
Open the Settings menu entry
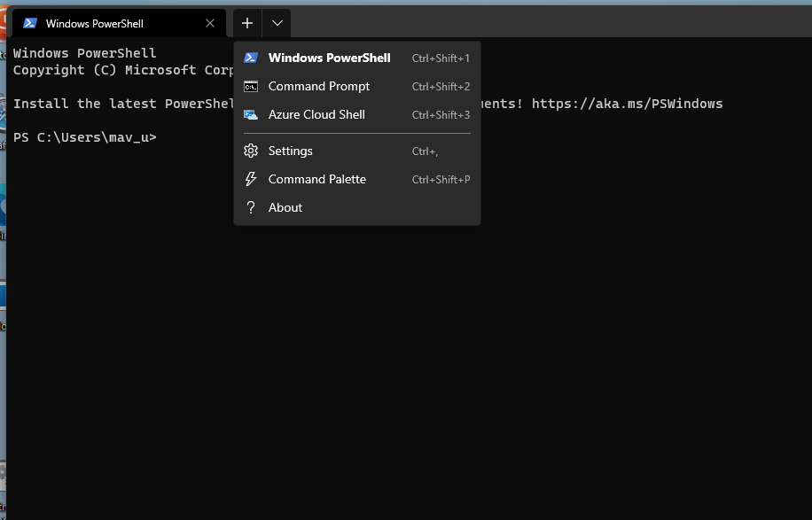point(290,151)
